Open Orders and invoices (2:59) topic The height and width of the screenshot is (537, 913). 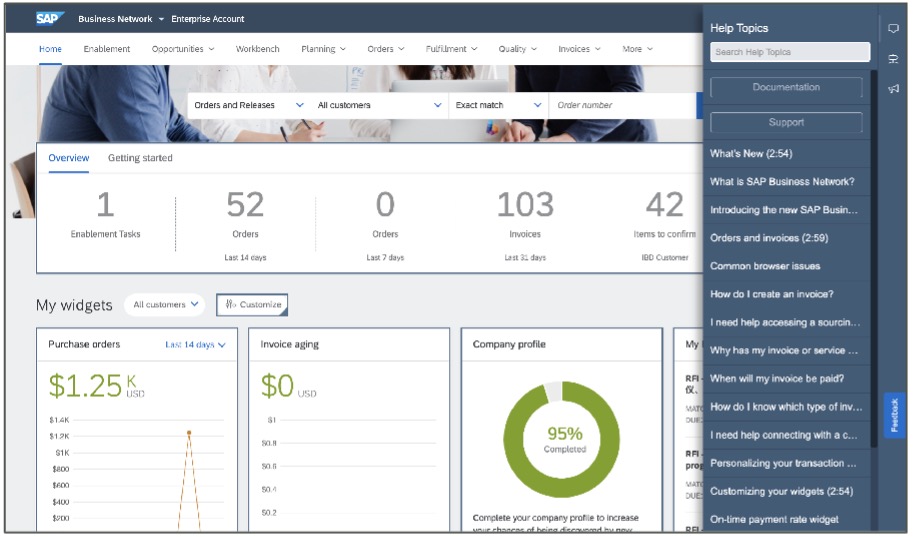(x=787, y=238)
